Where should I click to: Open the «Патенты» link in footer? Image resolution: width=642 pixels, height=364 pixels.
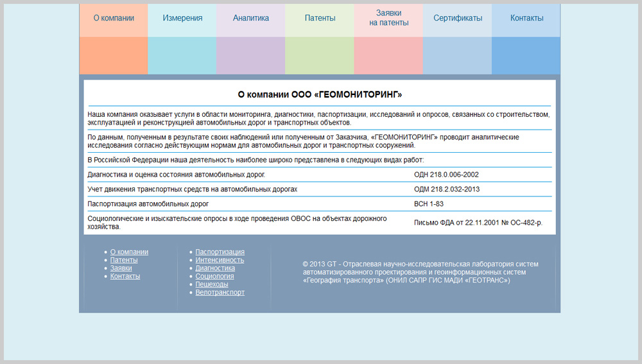tap(124, 260)
